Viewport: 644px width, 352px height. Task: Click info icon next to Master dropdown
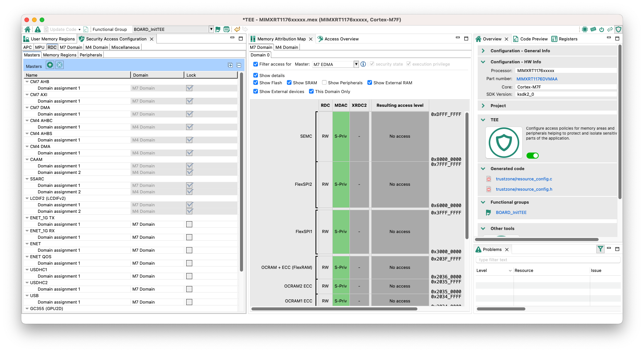click(x=363, y=64)
